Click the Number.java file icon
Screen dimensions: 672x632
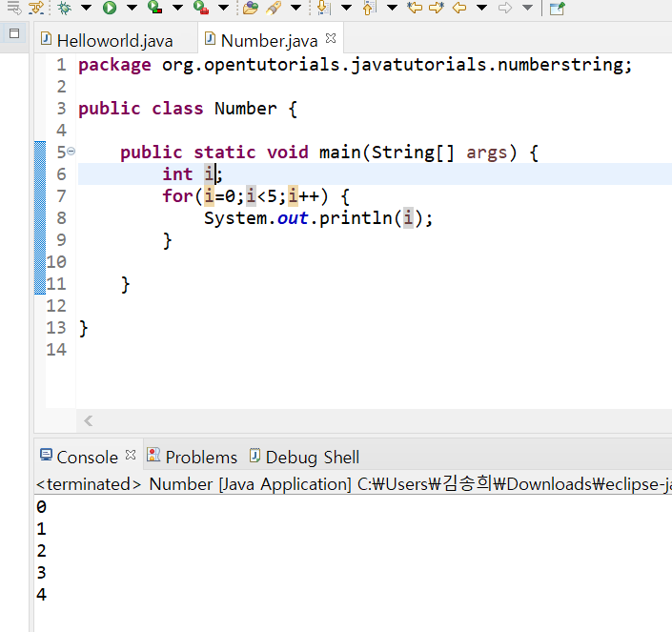210,38
